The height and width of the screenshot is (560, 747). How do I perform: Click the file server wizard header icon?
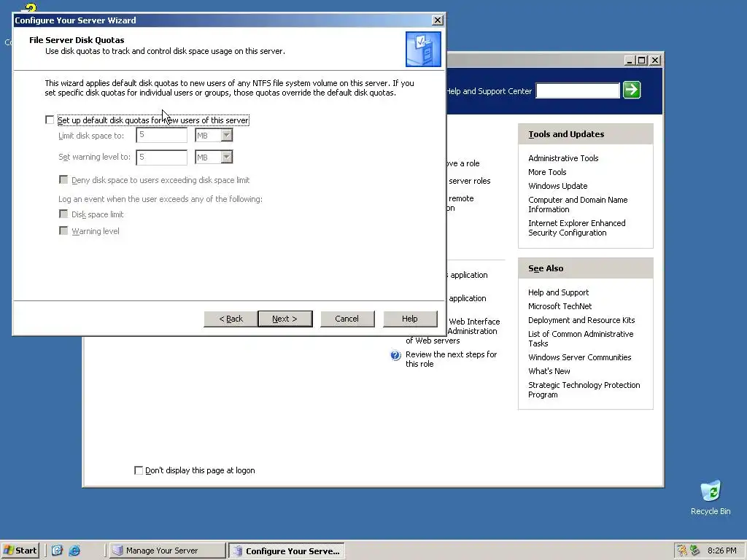tap(423, 49)
